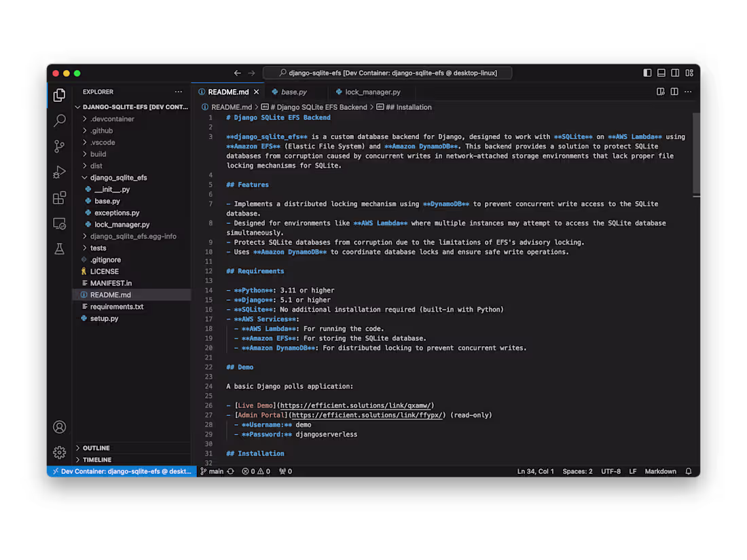Open the Markdown preview to the side
The height and width of the screenshot is (560, 747).
click(659, 91)
